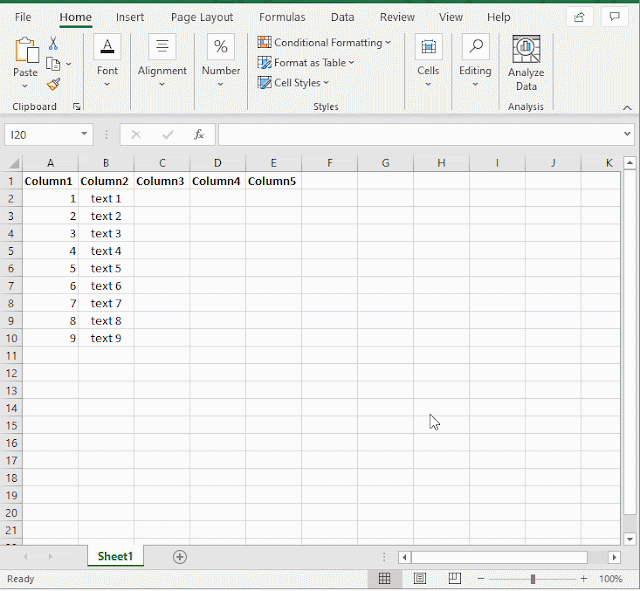Screen dimensions: 640x591
Task: Select cell with text 9
Action: click(x=106, y=338)
